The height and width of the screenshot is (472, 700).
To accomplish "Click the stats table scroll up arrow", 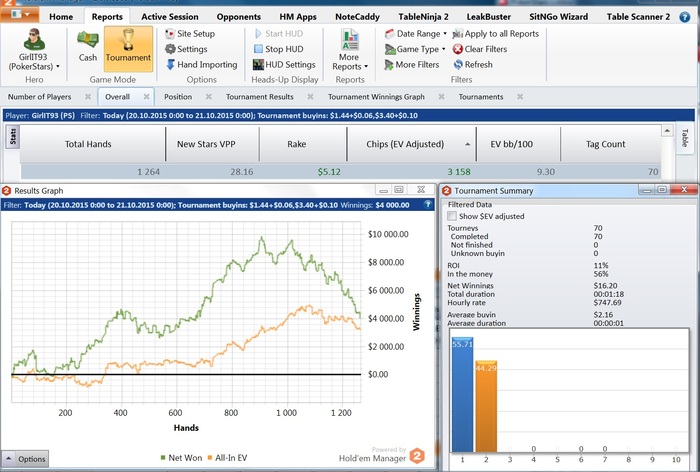I will [667, 131].
